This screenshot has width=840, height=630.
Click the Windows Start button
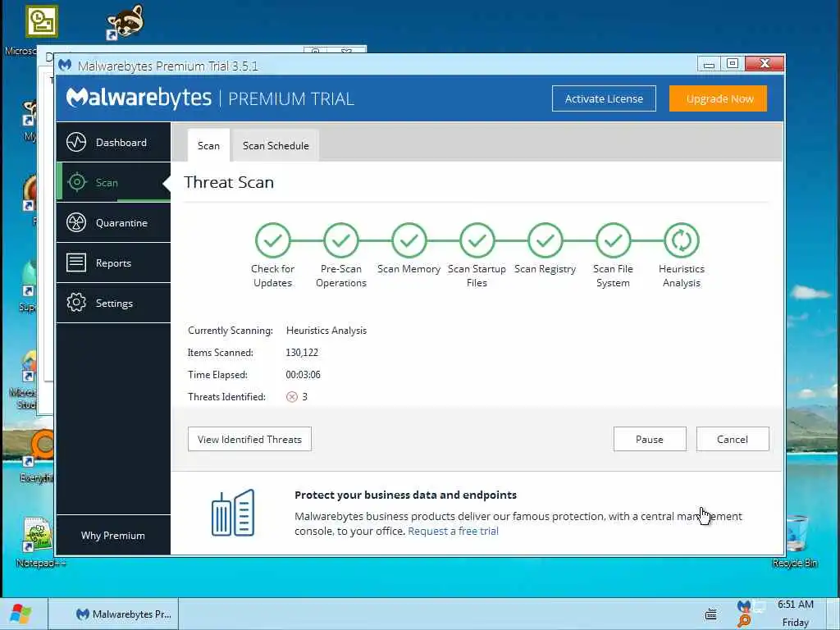(21, 614)
